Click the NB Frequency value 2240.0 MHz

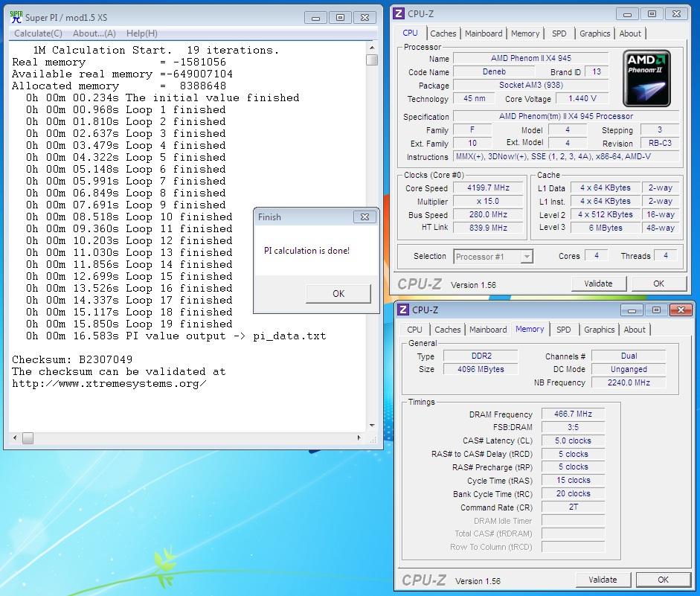pyautogui.click(x=629, y=382)
